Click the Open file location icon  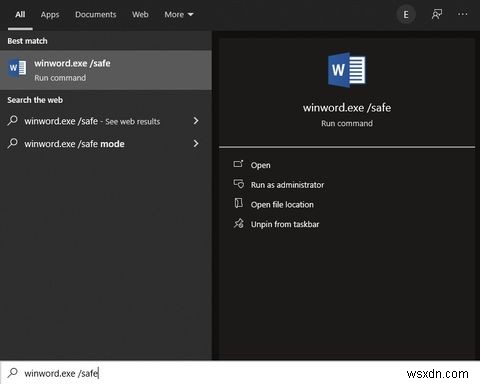tap(238, 203)
